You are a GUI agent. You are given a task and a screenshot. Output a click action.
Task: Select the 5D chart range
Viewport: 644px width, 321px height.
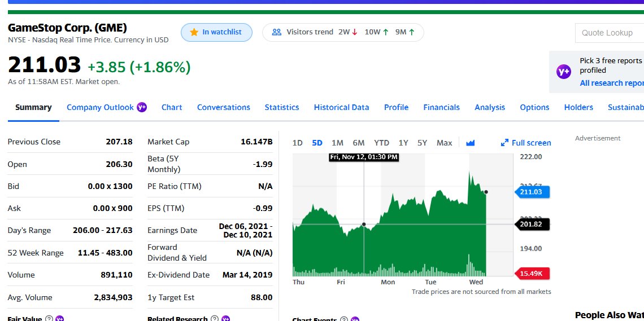tap(317, 143)
